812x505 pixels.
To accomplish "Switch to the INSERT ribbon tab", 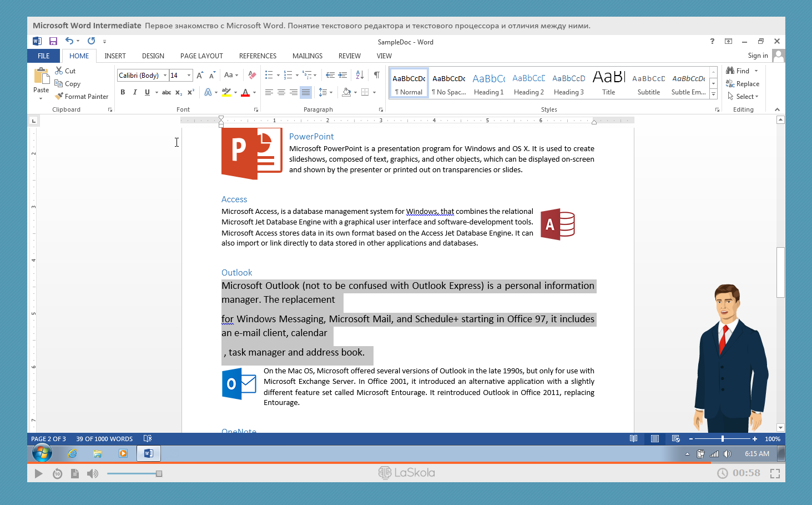I will tap(115, 56).
